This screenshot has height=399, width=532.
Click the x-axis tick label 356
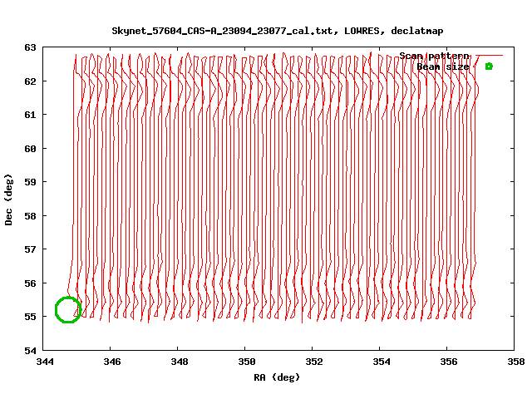[x=449, y=362]
